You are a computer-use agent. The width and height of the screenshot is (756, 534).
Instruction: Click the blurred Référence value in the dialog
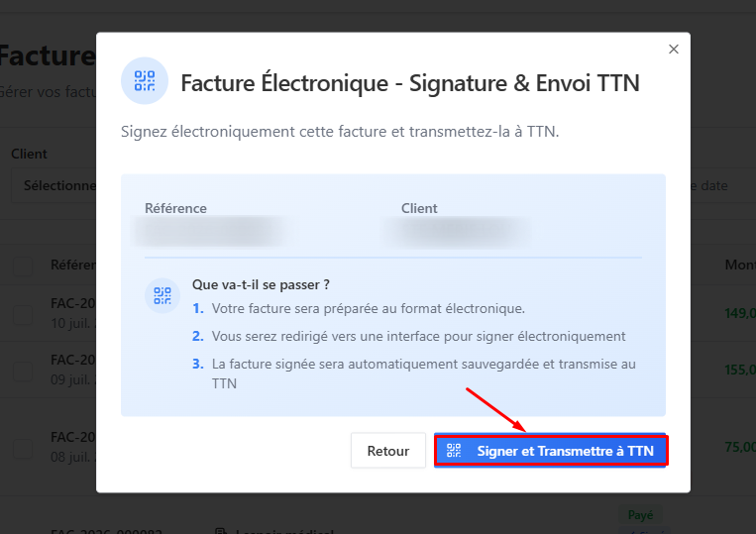[209, 232]
